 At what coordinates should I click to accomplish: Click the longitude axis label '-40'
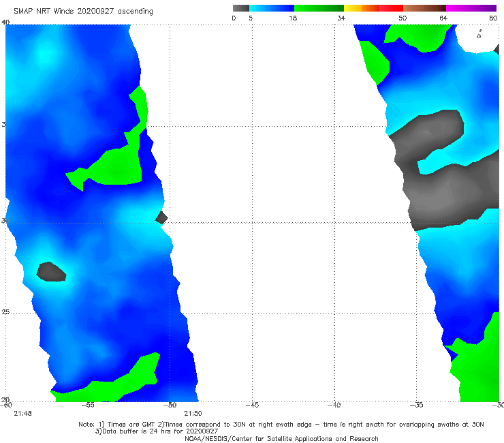334,405
